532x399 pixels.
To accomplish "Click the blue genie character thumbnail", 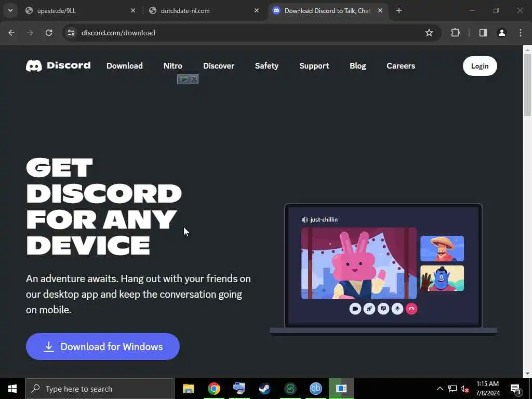I will (x=442, y=278).
